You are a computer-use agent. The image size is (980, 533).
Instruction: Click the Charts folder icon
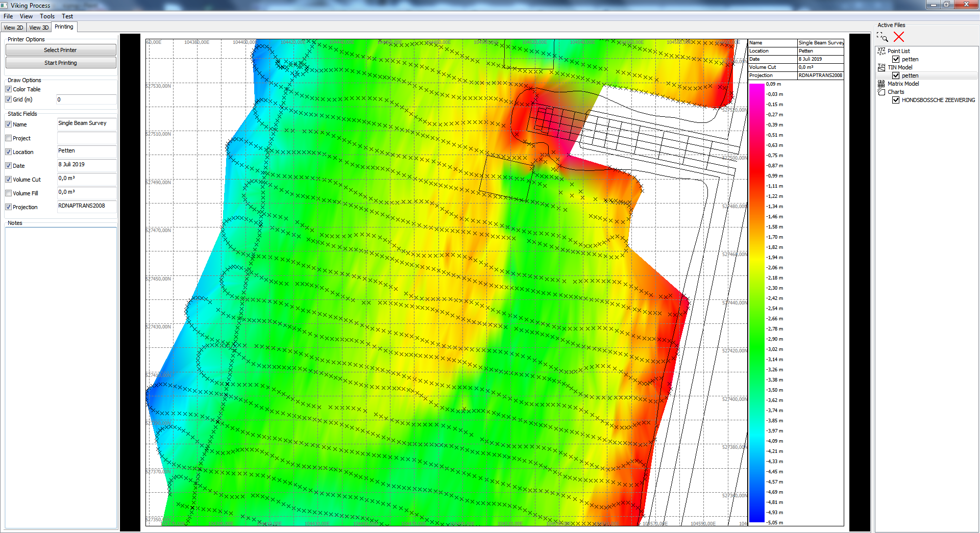[881, 92]
